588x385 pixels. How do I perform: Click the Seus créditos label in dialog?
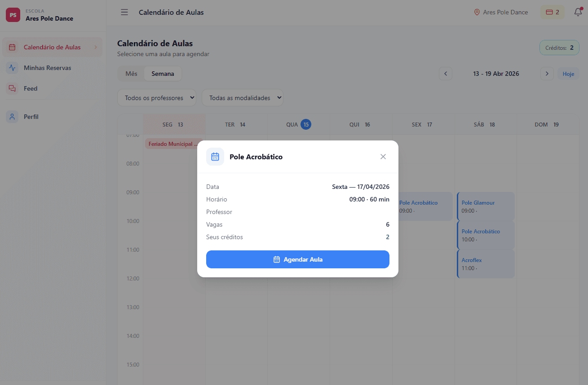point(225,237)
